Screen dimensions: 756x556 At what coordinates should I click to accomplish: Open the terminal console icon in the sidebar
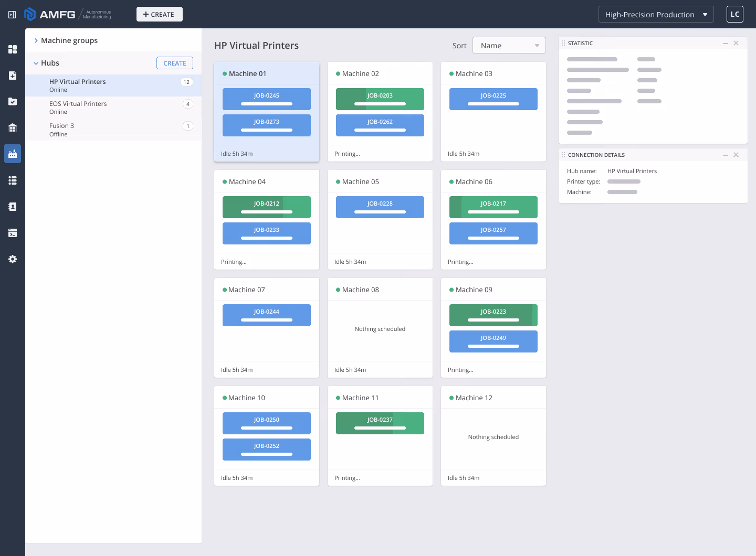pos(13,233)
